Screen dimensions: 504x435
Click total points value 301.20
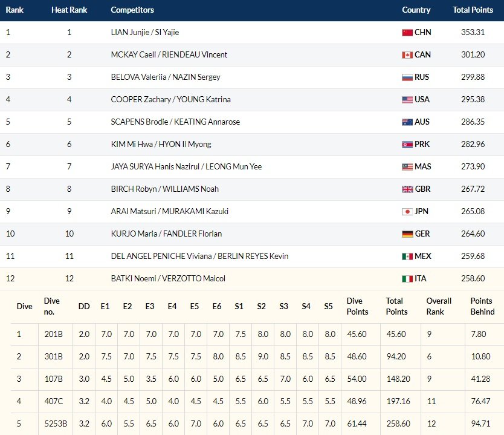pos(473,55)
